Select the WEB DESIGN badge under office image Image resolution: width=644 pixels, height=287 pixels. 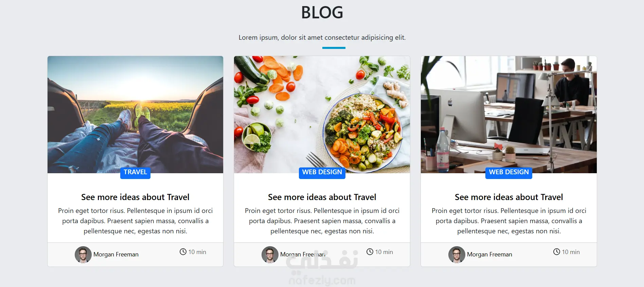[509, 172]
